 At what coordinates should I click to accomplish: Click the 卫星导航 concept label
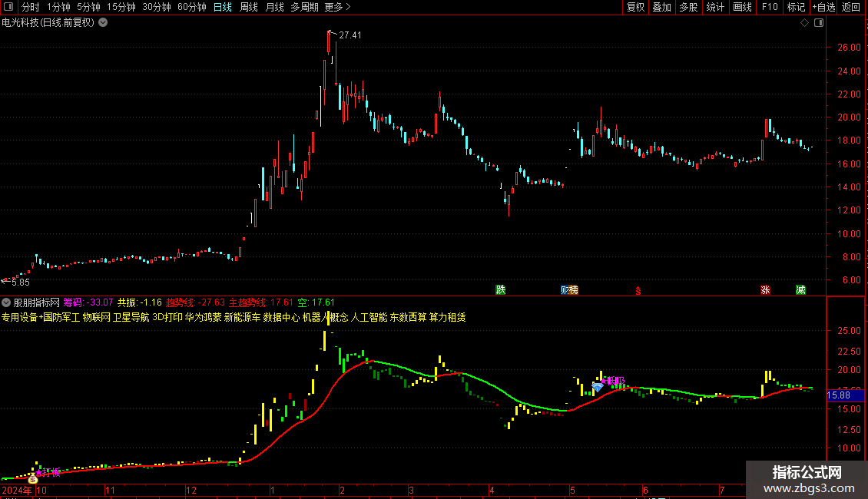click(131, 318)
